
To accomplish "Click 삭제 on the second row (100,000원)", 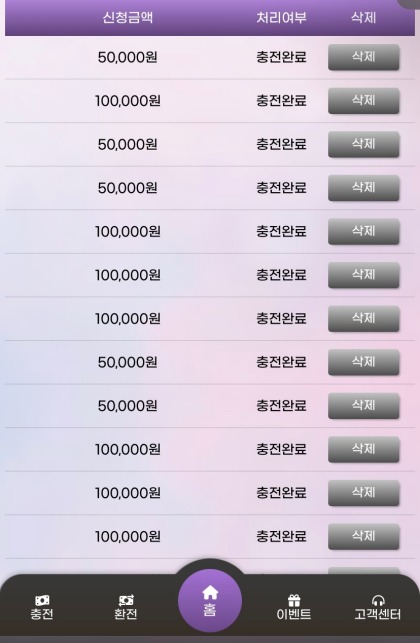I will coord(363,100).
